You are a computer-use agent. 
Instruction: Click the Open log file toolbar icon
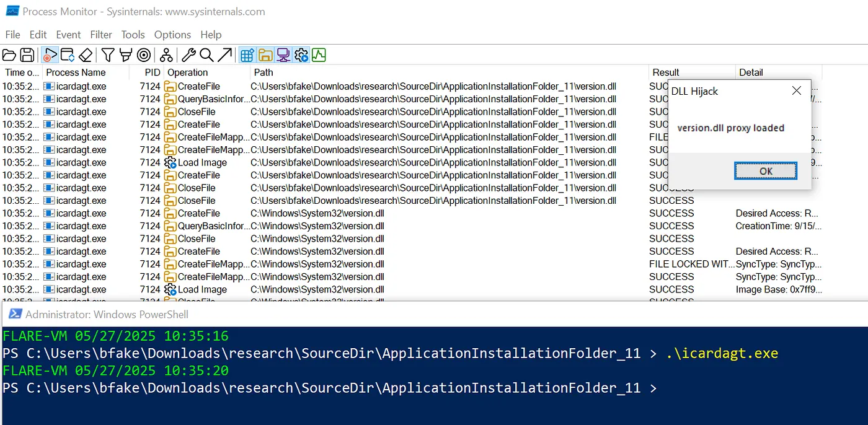tap(9, 55)
